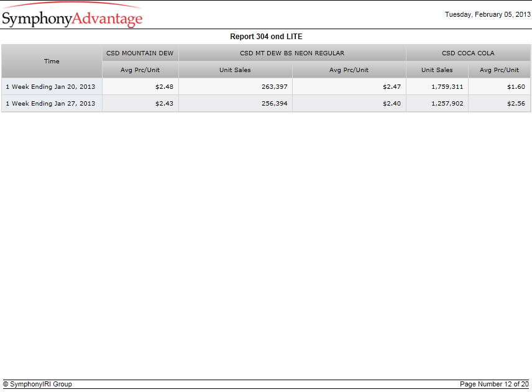Click the 256,394 unit sales cell

[235, 103]
